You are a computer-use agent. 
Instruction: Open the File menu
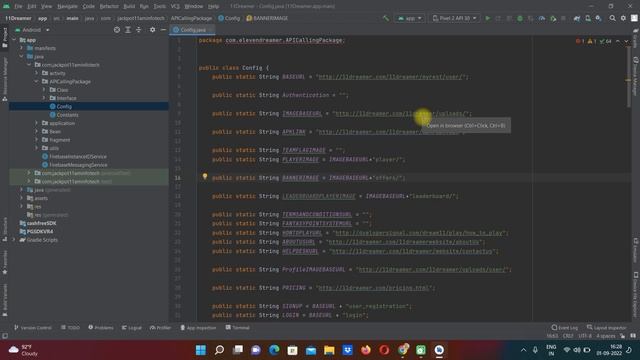click(18, 6)
